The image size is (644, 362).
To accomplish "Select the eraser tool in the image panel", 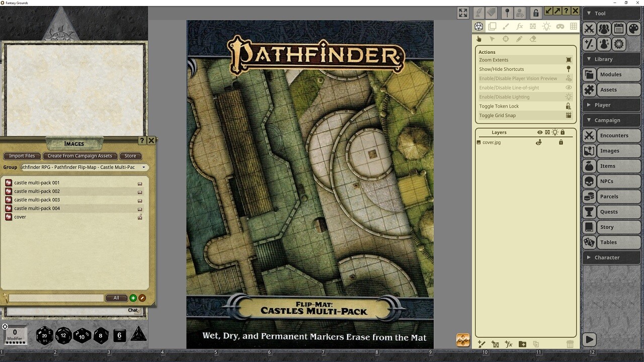I will (x=533, y=39).
